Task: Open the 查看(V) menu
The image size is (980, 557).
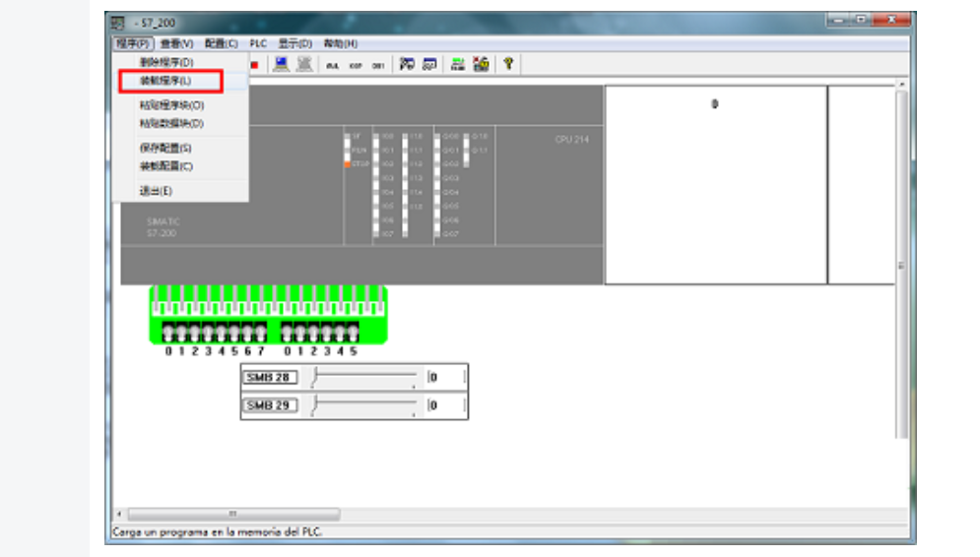Action: (176, 43)
